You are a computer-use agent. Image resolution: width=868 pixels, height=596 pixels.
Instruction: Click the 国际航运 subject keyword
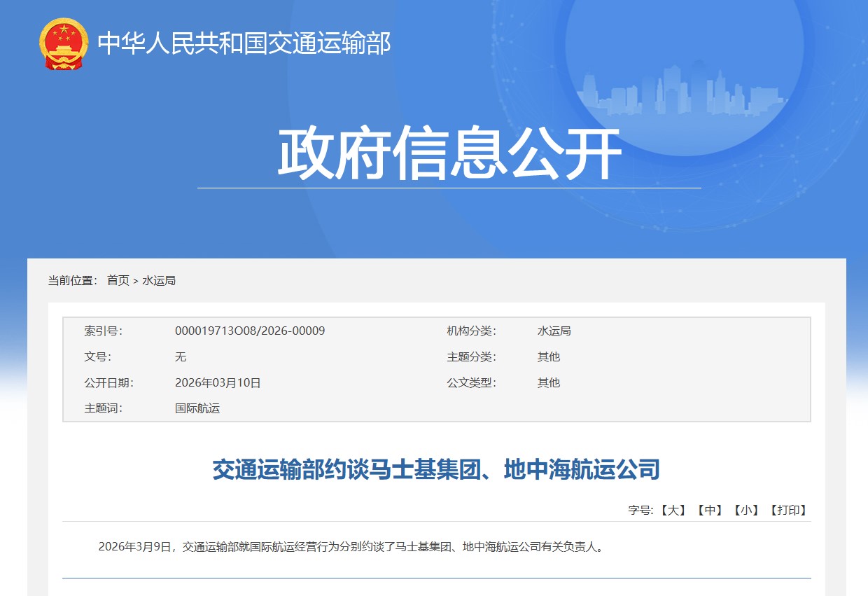click(197, 408)
